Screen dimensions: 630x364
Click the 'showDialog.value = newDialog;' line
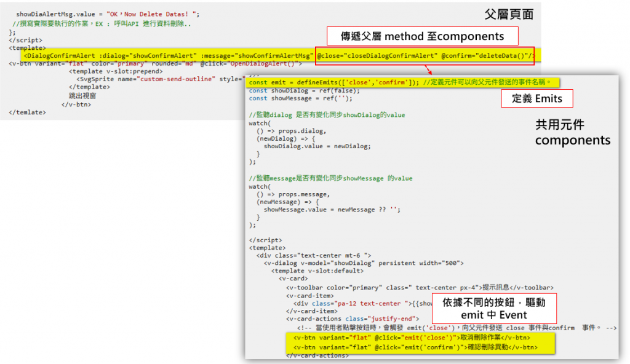click(x=317, y=146)
